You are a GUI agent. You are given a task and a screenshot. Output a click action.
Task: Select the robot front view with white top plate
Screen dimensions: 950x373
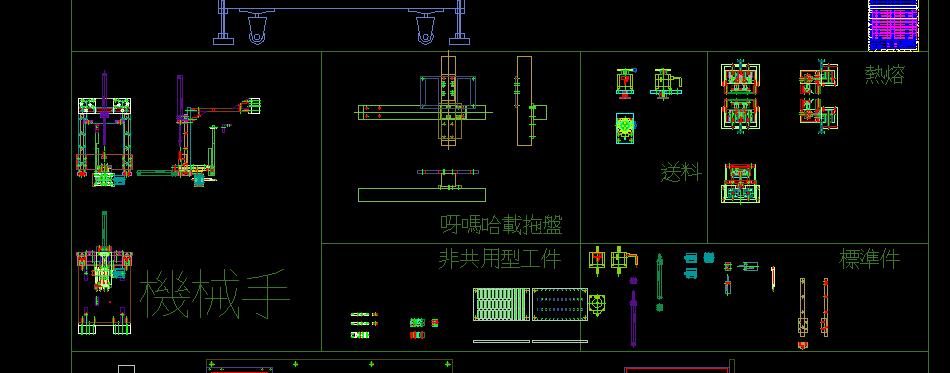point(104,129)
